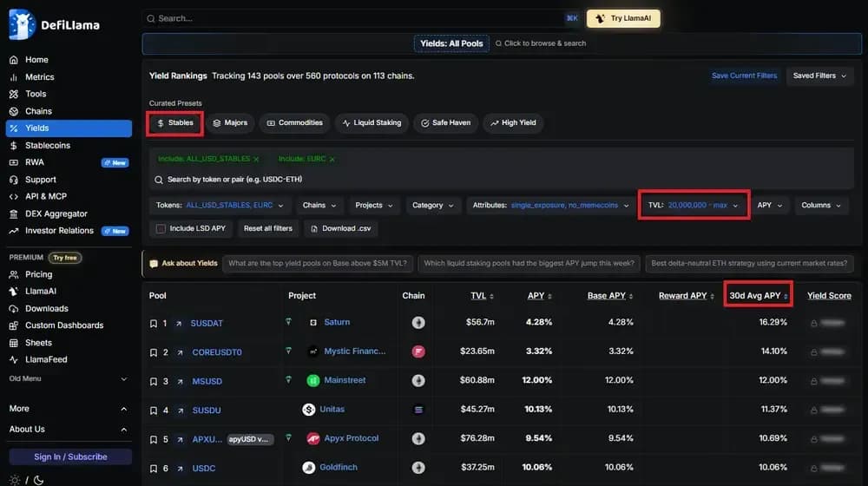Viewport: 868px width, 486px height.
Task: Open Stablecoins in the sidebar
Action: pyautogui.click(x=48, y=146)
